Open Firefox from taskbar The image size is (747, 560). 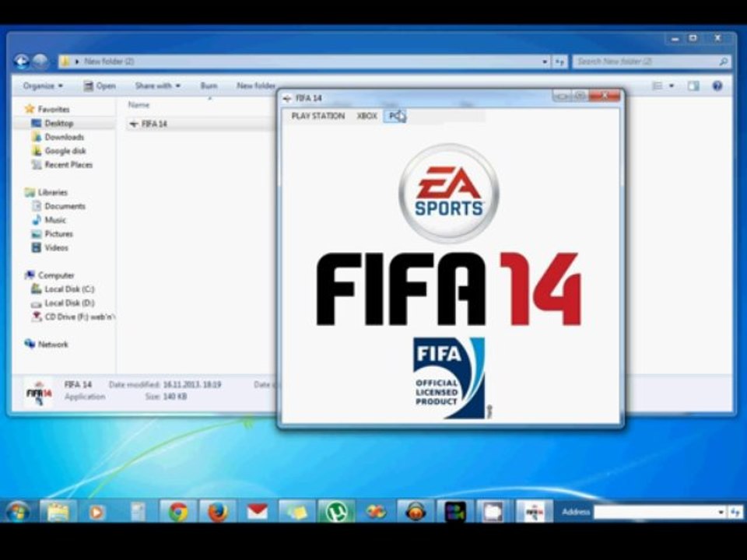pos(217,512)
